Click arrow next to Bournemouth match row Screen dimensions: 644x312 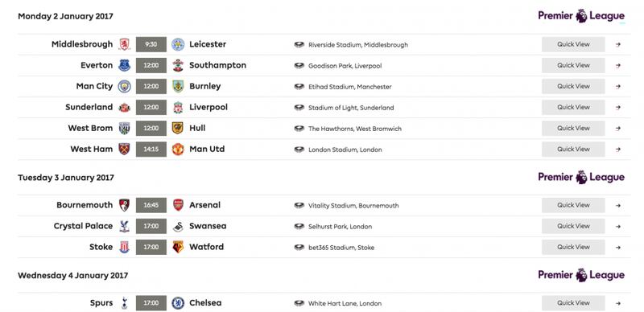(x=618, y=205)
